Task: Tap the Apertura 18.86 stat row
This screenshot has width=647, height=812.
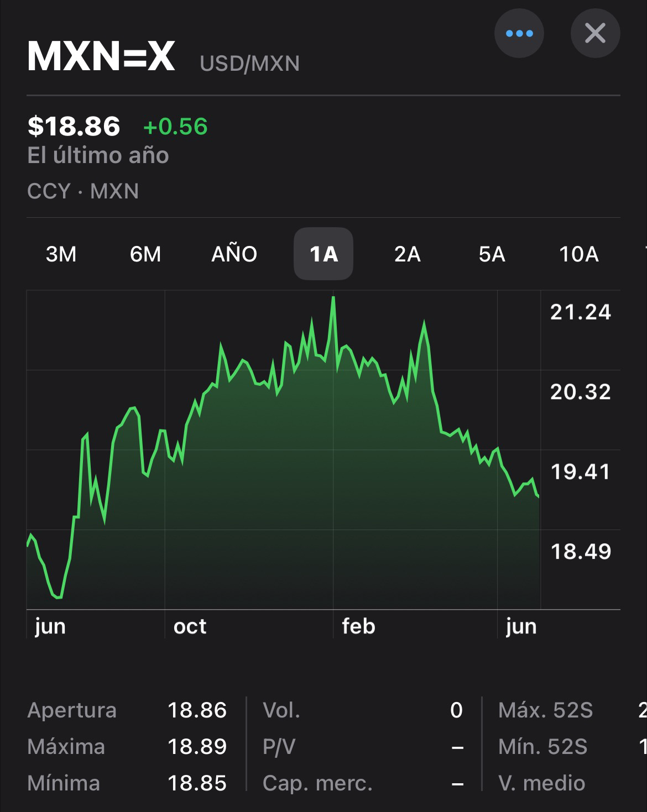Action: coord(127,710)
